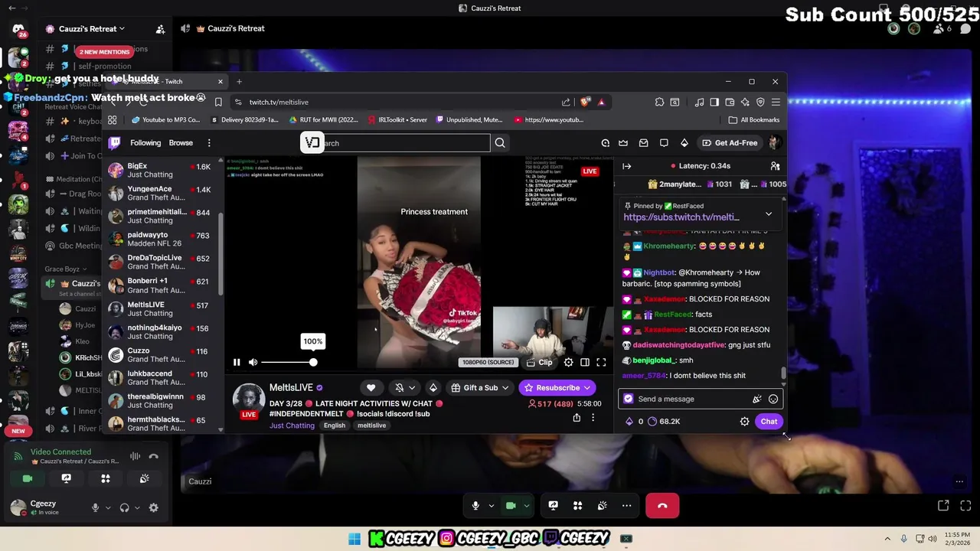Mute microphone in the Discord user panel
Viewport: 980px width, 551px height.
click(x=95, y=507)
